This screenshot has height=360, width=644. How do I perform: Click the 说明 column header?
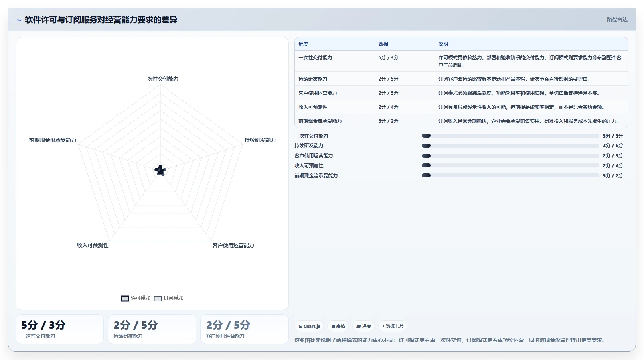443,44
